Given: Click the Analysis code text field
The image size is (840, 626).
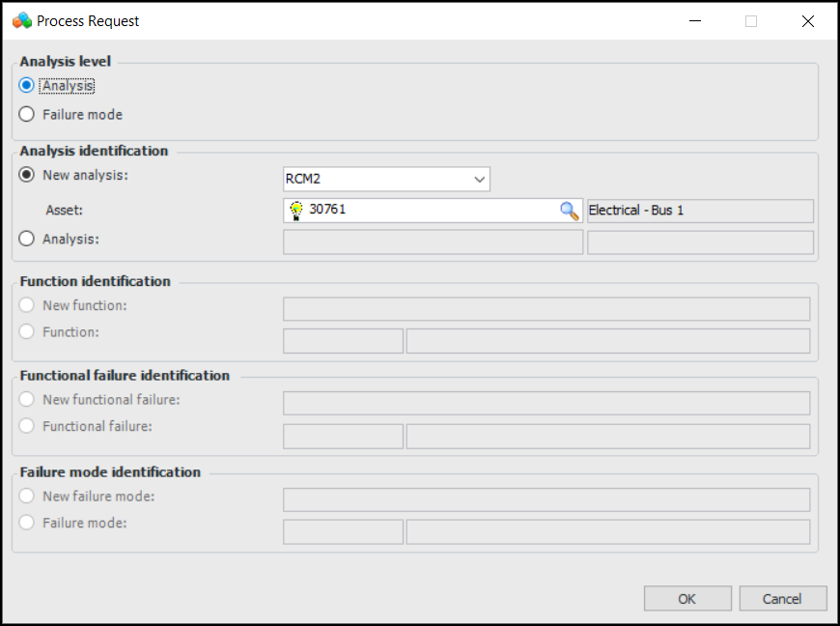Looking at the screenshot, I should click(433, 242).
